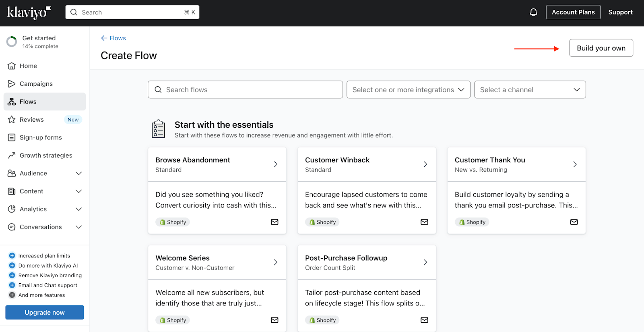Screen dimensions: 644x332
Task: Click Shopify tag on Customer Winback card
Action: point(322,222)
